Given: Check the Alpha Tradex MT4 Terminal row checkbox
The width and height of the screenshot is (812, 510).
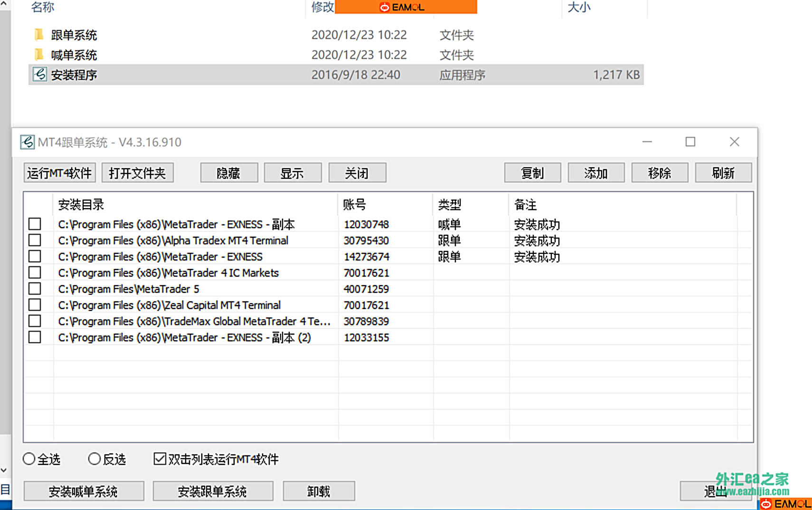Looking at the screenshot, I should (35, 240).
